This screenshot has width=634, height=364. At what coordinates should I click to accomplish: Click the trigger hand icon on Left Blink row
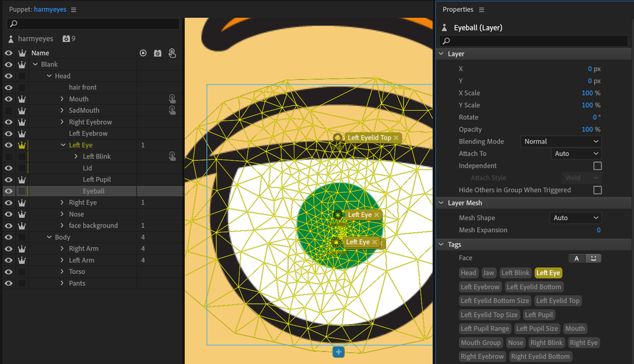(x=172, y=157)
